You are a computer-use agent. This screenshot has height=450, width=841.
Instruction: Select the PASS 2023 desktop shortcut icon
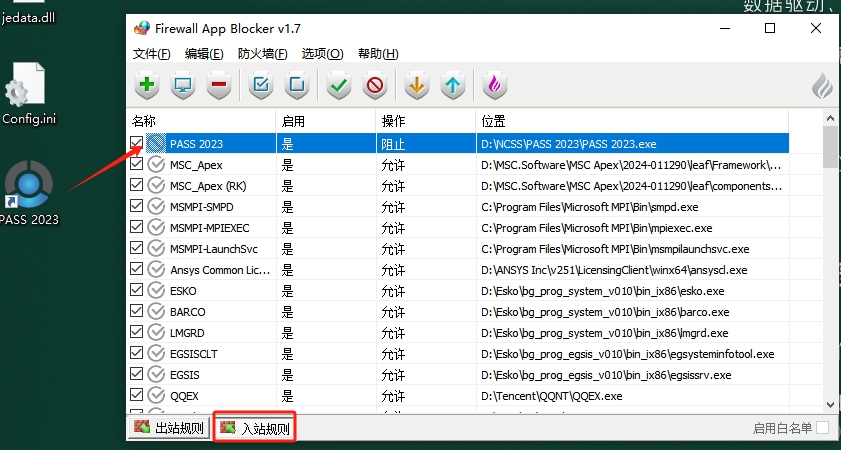pyautogui.click(x=28, y=185)
